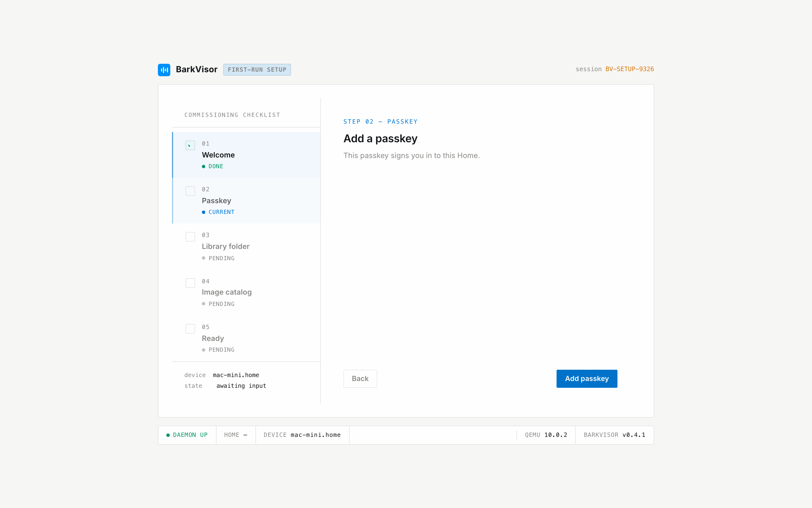Toggle the Passkey step checkbox
The image size is (812, 508).
pos(190,191)
